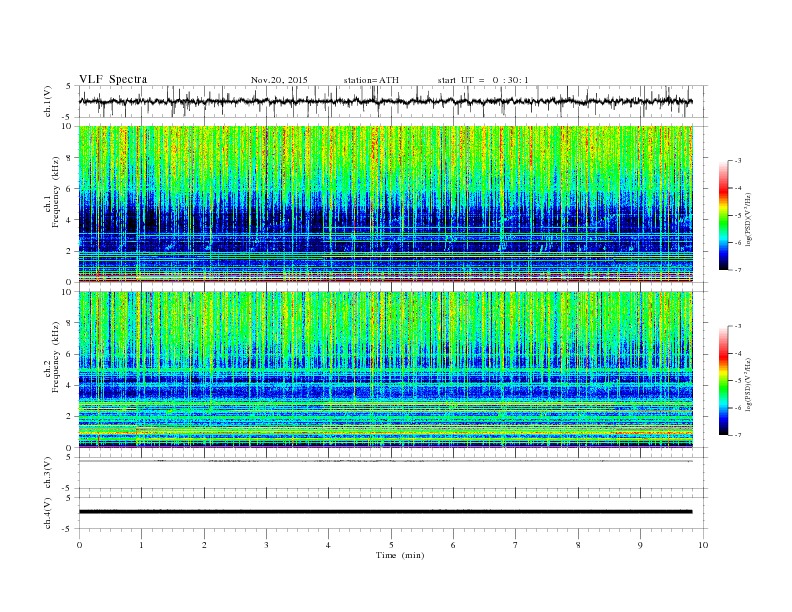Image resolution: width=792 pixels, height=612 pixels.
Task: Click the "-3" tick on upper color scale
Action: coord(738,161)
